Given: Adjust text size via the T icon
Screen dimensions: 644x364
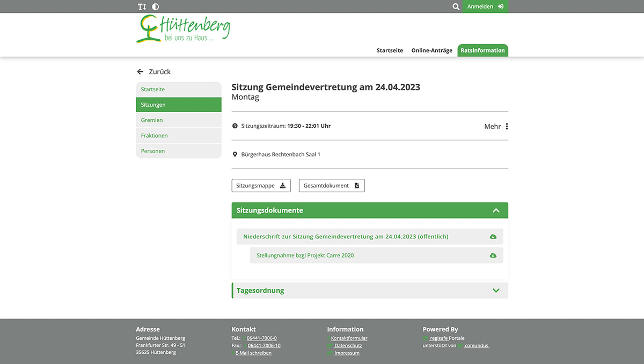Looking at the screenshot, I should 141,6.
